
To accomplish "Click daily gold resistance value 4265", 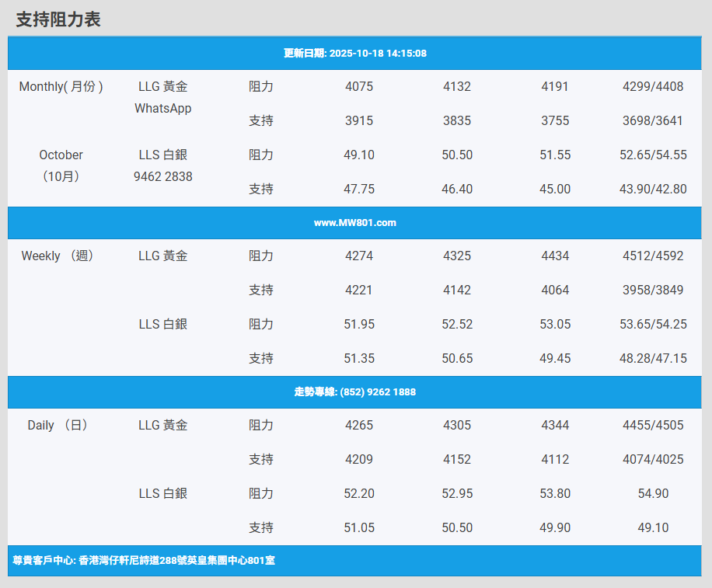I will (358, 425).
